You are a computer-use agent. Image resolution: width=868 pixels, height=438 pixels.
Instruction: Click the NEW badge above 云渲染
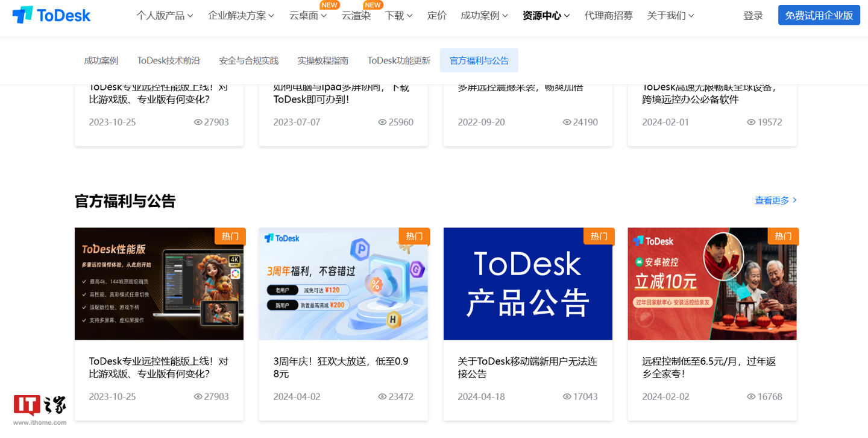tap(373, 5)
